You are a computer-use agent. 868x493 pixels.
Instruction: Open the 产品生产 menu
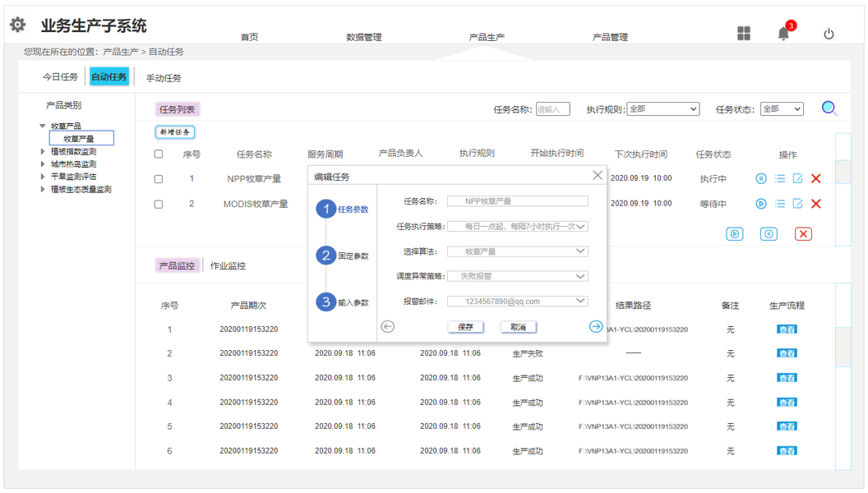pyautogui.click(x=487, y=37)
